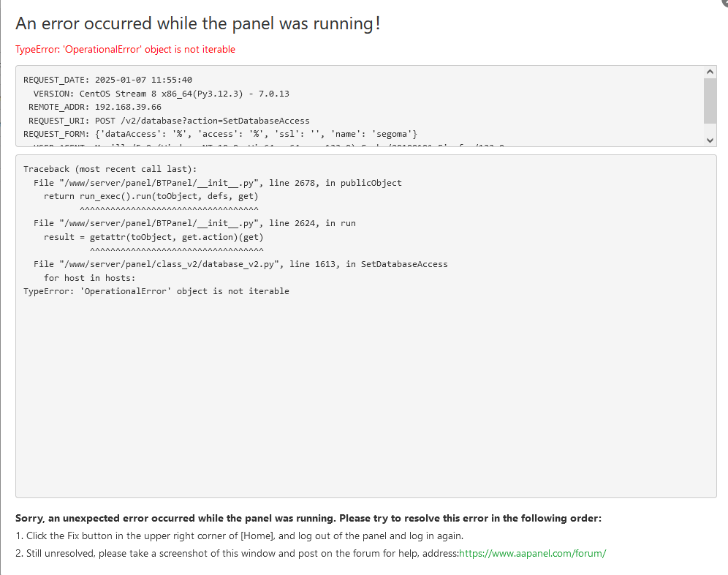Open the aapanel forum link
This screenshot has height=575, width=728.
pos(532,553)
